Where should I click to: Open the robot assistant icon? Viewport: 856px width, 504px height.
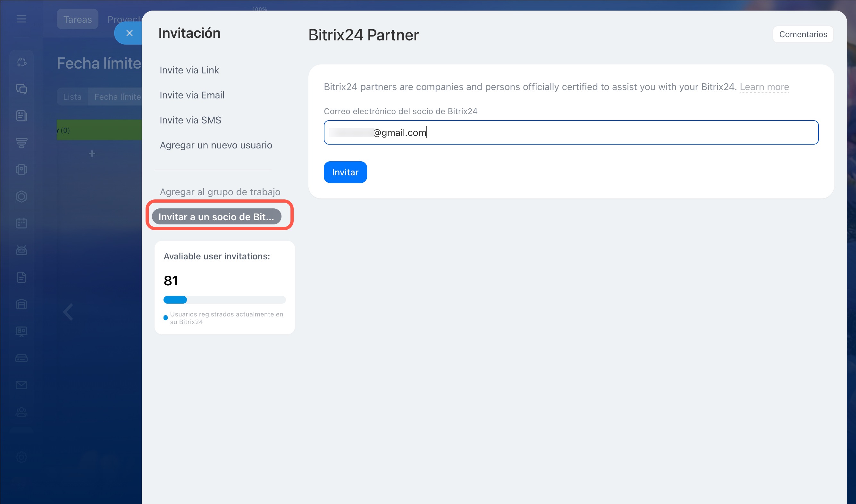[x=21, y=250]
